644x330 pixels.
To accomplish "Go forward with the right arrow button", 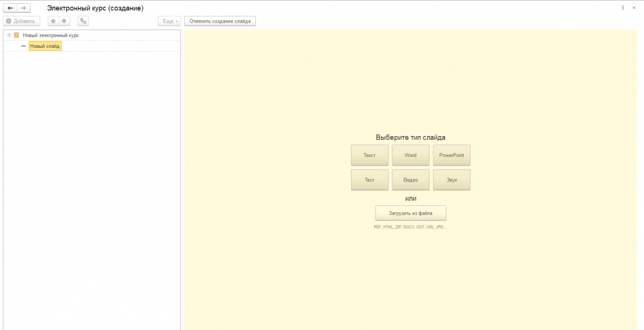I will pyautogui.click(x=23, y=8).
